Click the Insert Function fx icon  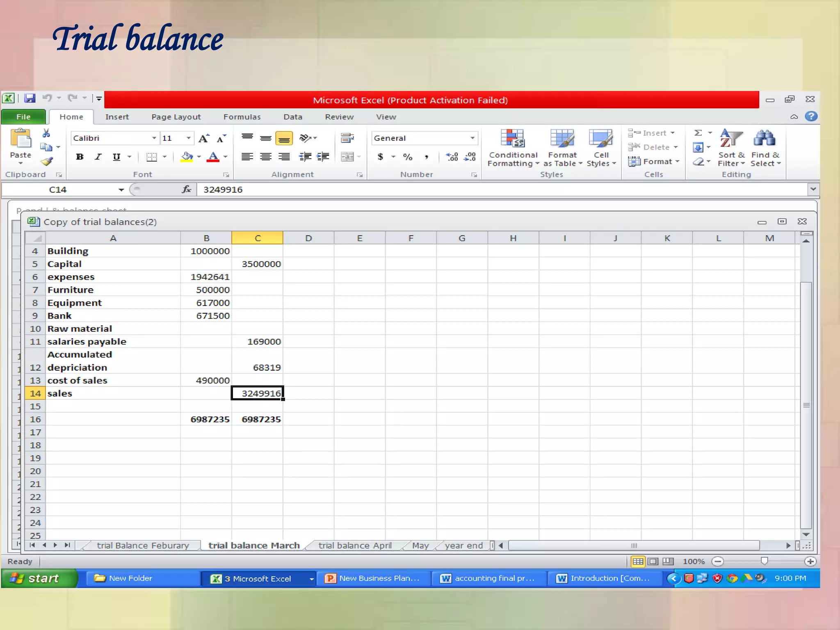(x=187, y=189)
